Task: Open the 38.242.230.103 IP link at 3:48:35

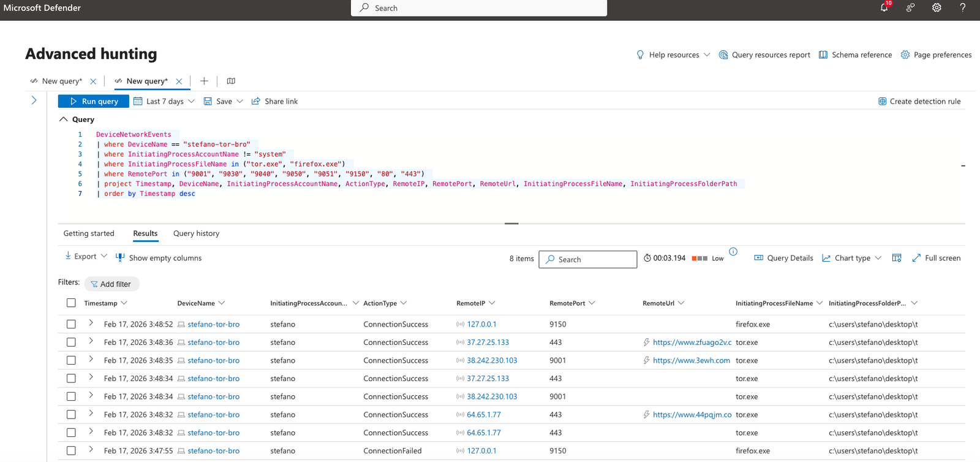Action: point(492,360)
